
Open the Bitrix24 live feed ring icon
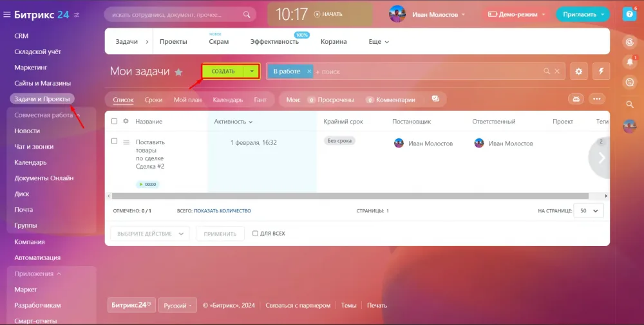[x=630, y=42]
